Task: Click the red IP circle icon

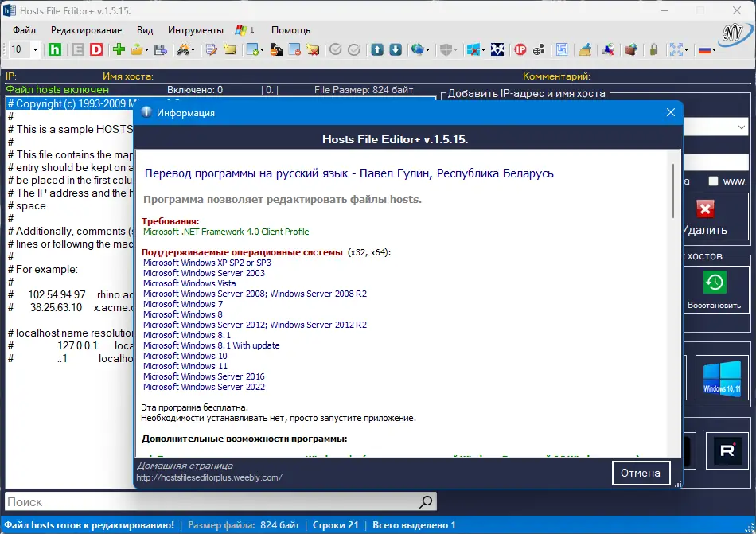Action: coord(520,49)
